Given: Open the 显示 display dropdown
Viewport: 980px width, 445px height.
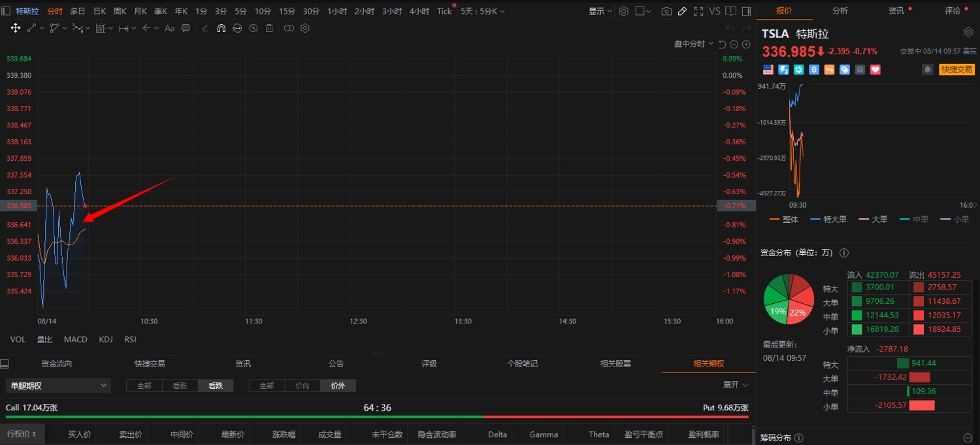Looking at the screenshot, I should 600,11.
